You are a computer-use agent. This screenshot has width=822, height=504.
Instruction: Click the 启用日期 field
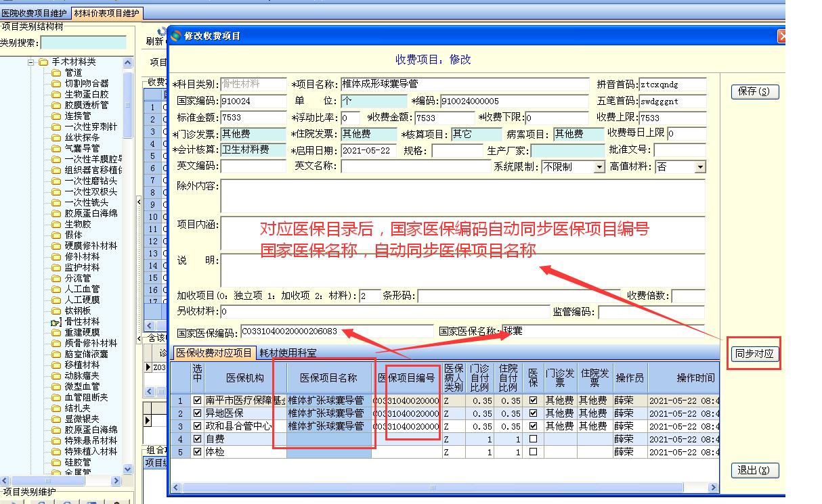369,150
